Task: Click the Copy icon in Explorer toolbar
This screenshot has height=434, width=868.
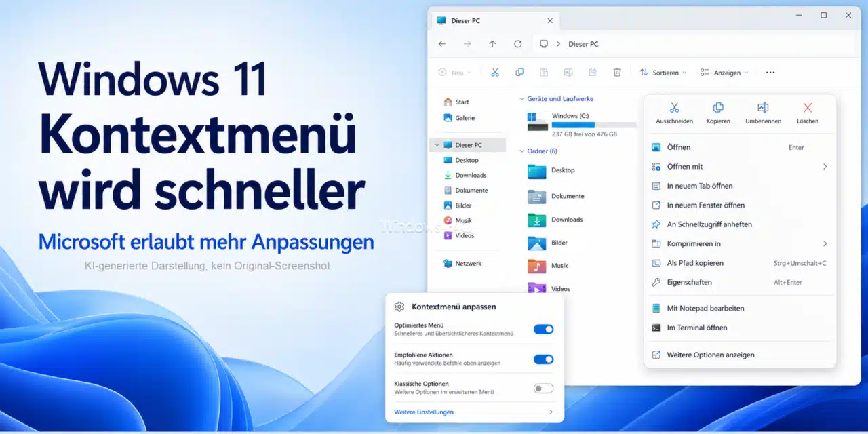Action: [x=519, y=72]
